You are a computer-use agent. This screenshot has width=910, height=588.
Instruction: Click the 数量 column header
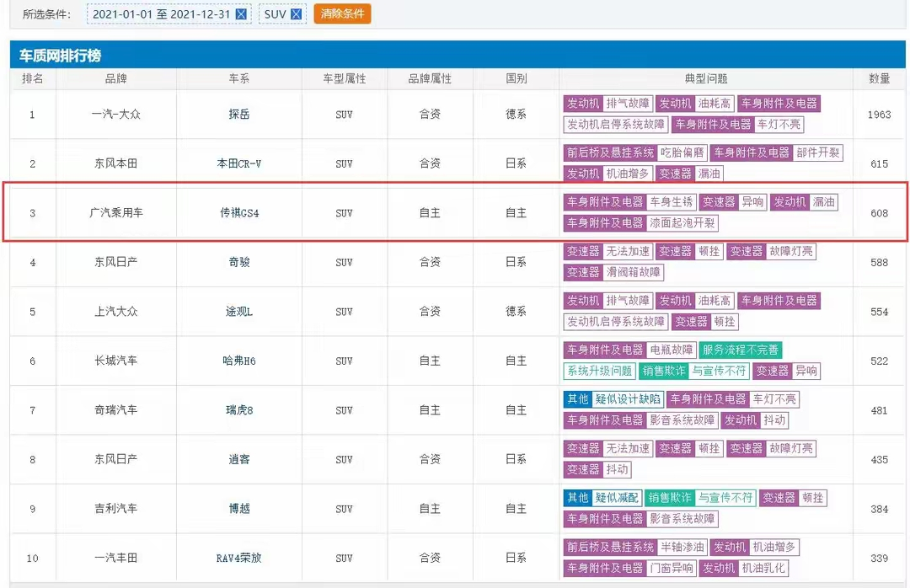coord(879,78)
